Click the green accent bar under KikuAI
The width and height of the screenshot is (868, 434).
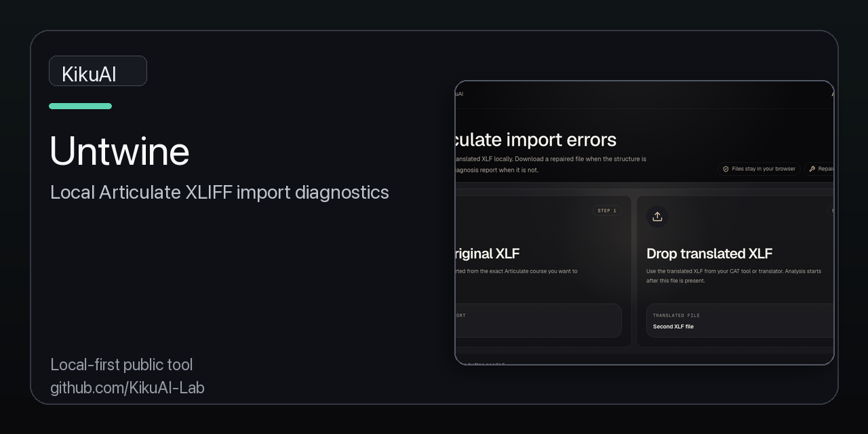(x=80, y=106)
